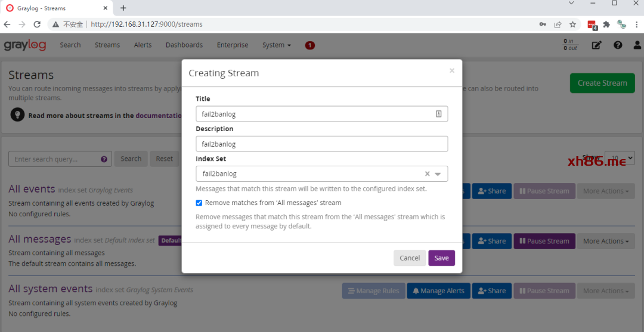Reload the browser page
Screen dimensions: 644x332
37,24
